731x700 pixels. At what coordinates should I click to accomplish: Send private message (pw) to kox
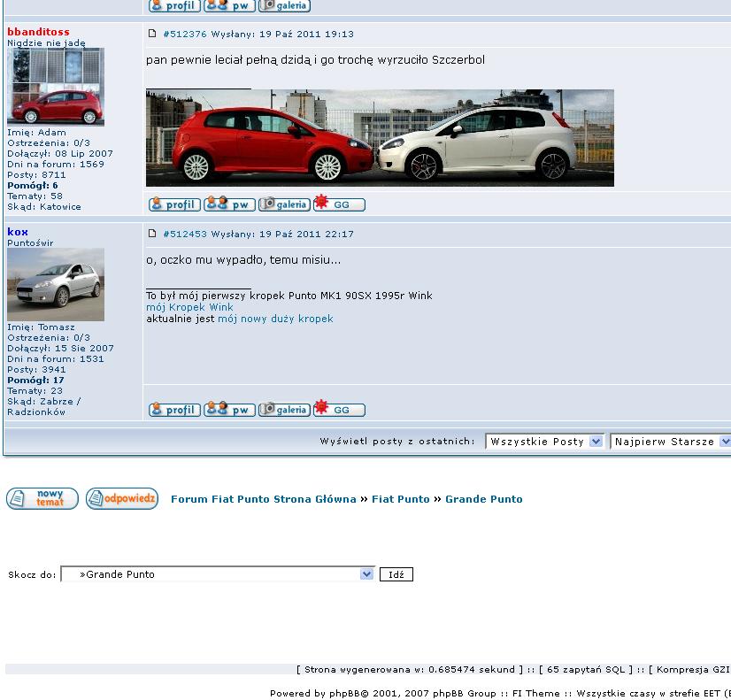tap(229, 410)
